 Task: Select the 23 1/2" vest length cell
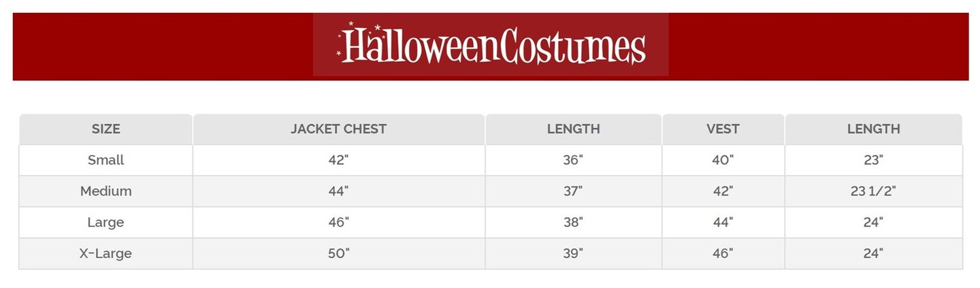[x=873, y=191]
